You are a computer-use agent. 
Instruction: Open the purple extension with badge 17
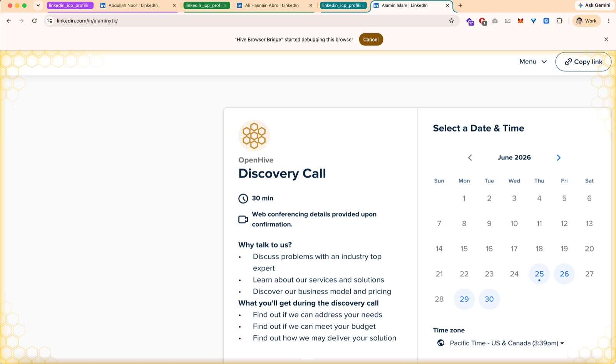pos(470,21)
